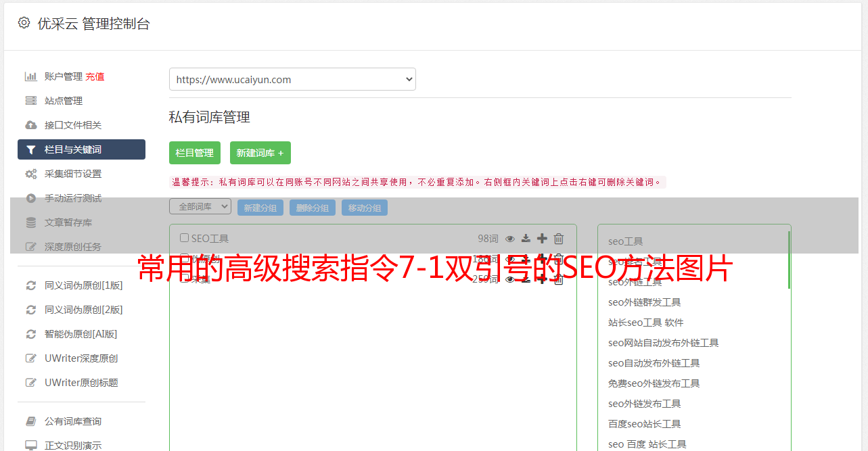Select the keyword 'seo 百度 站长工具'
The image size is (868, 451).
647,444
